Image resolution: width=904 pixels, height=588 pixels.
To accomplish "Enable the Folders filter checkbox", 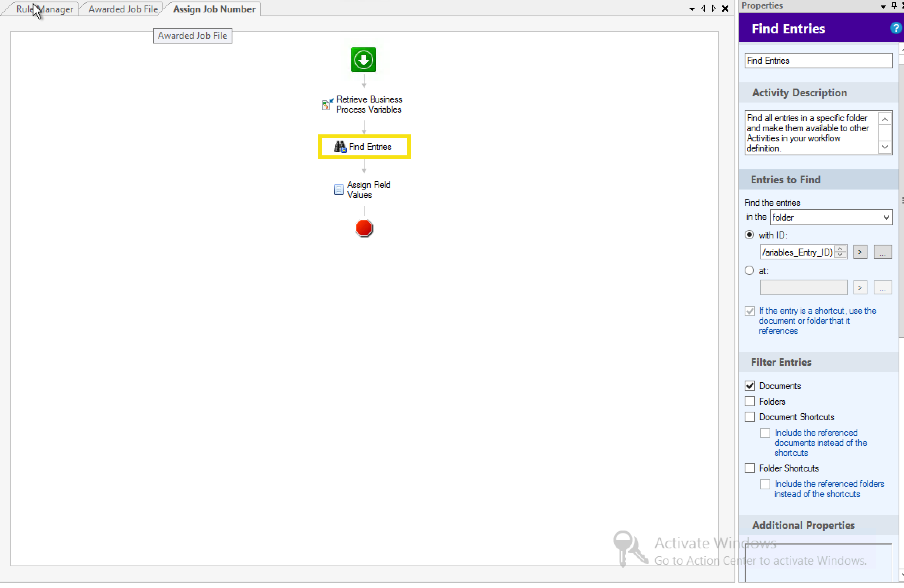I will [750, 401].
